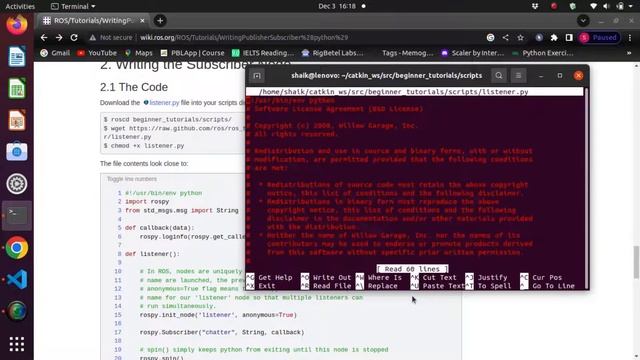Click the web page's vertical scrollbar
640x360 pixels.
click(x=636, y=261)
